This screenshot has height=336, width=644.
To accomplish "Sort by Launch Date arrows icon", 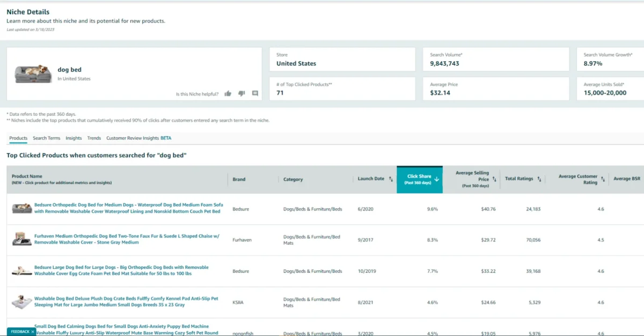I will 391,179.
